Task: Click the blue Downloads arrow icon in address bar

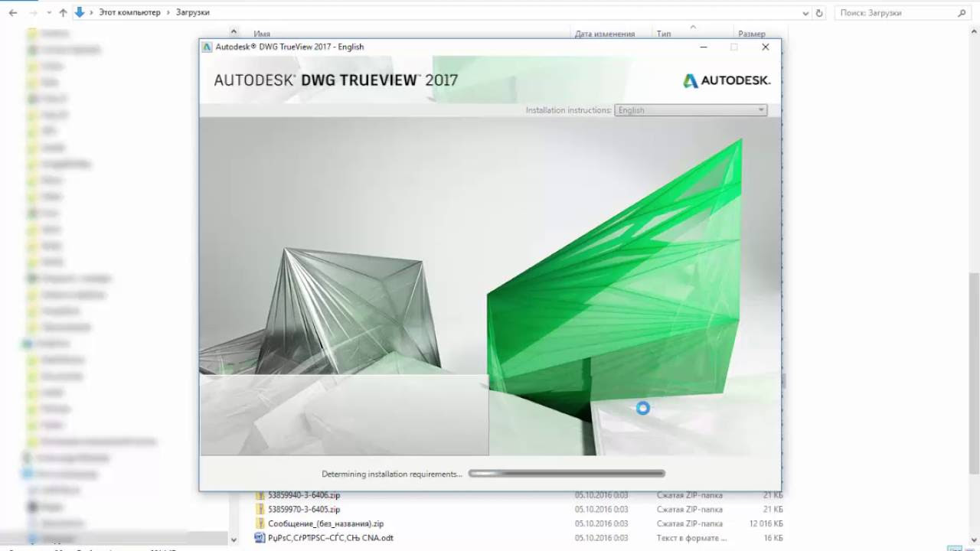Action: coord(80,12)
